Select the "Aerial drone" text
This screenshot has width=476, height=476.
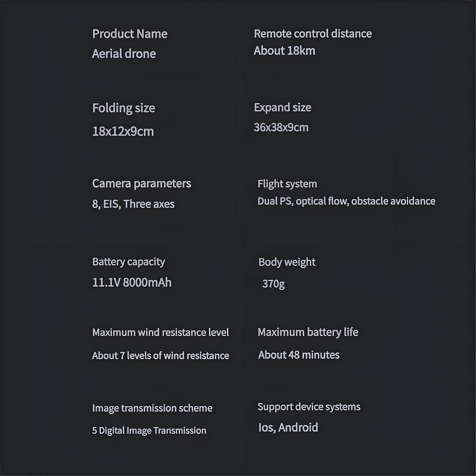pos(124,54)
